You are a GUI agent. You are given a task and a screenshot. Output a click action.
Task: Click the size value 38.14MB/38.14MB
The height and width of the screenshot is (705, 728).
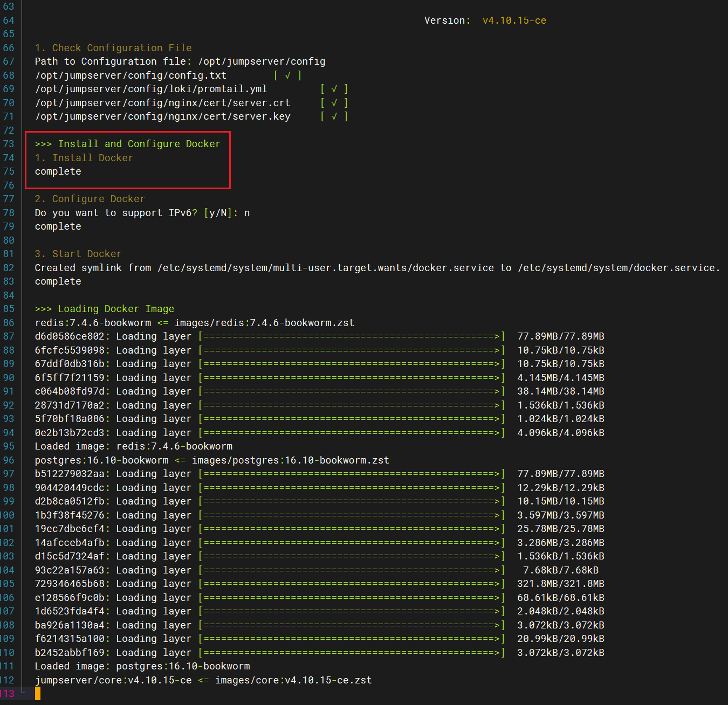(561, 391)
